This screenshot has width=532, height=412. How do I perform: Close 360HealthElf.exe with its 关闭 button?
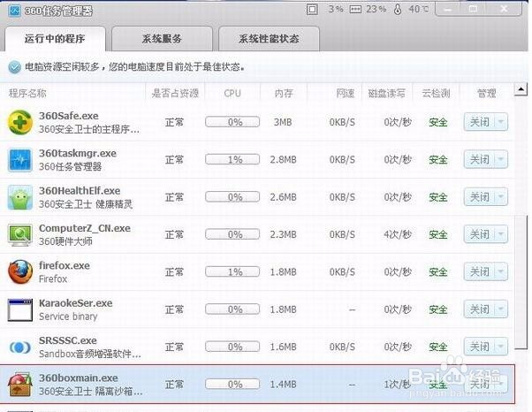(479, 197)
